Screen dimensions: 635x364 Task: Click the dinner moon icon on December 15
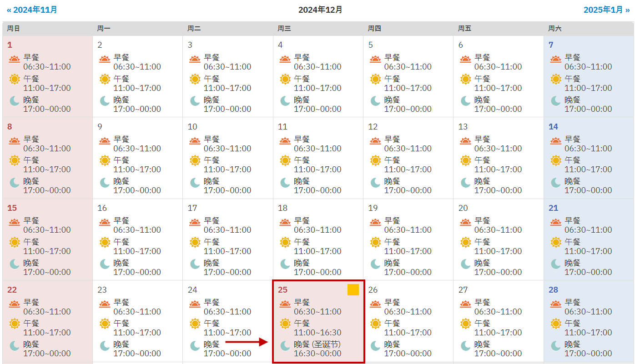coord(15,264)
